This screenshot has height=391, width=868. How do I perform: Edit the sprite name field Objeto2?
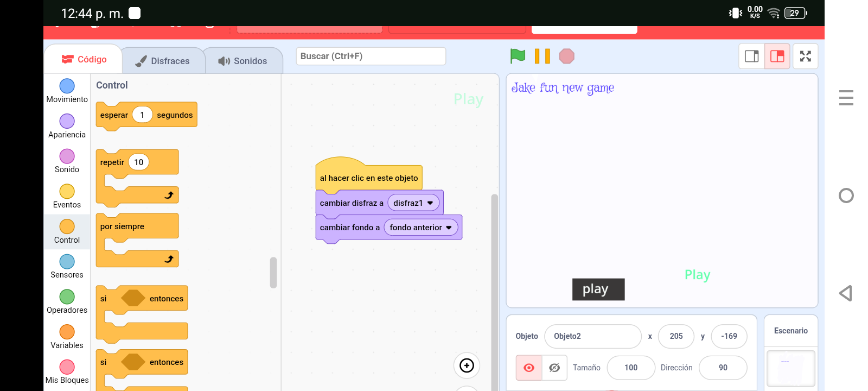[x=593, y=336]
